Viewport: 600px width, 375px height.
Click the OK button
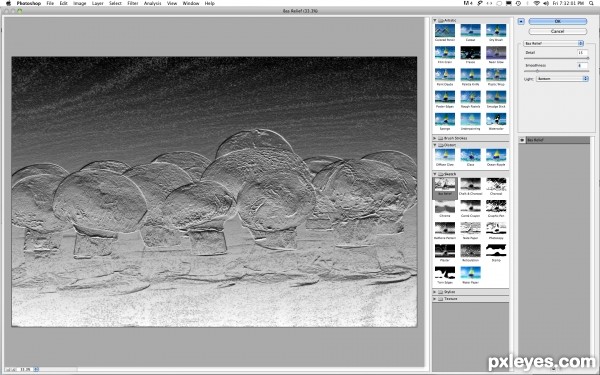[x=558, y=21]
